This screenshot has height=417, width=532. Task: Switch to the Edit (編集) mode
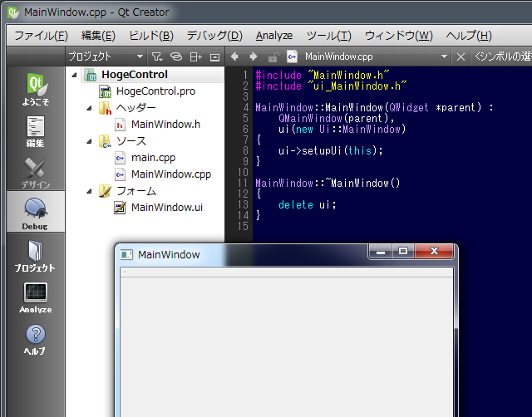pyautogui.click(x=36, y=131)
